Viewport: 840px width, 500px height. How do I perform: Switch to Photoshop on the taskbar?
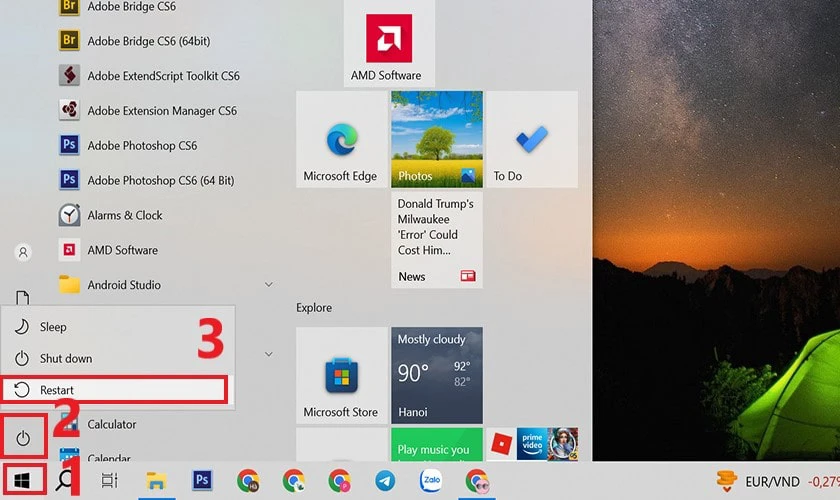click(202, 480)
